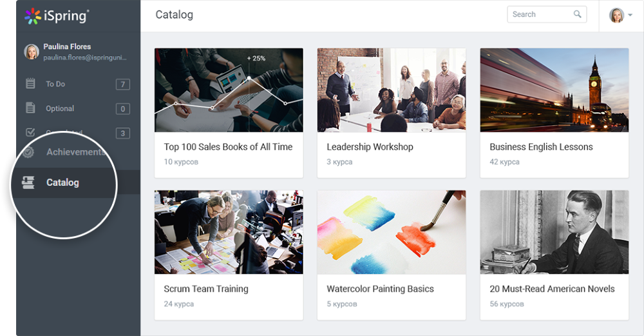This screenshot has width=644, height=336.
Task: Open the To Do list icon
Action: (x=30, y=83)
